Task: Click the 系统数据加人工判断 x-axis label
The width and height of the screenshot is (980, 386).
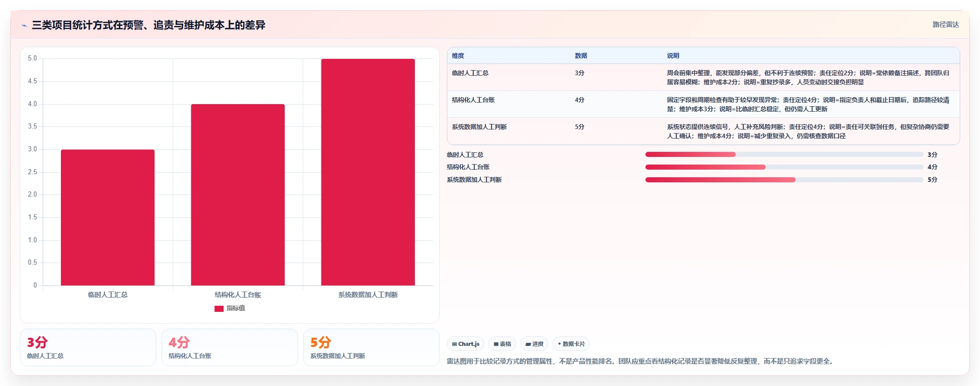Action: pos(368,295)
